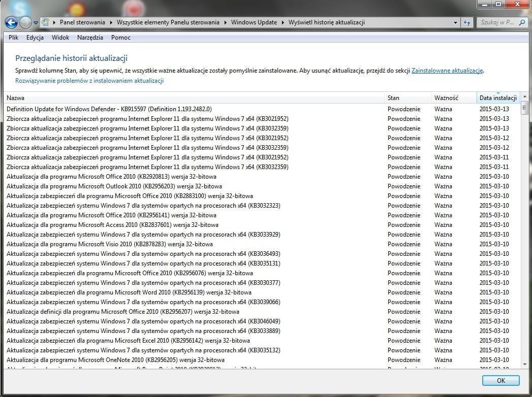Screen dimensions: 532x397
Task: Open Rozwiązywanie problemów z instalowaniem aktualizacji link
Action: point(89,81)
